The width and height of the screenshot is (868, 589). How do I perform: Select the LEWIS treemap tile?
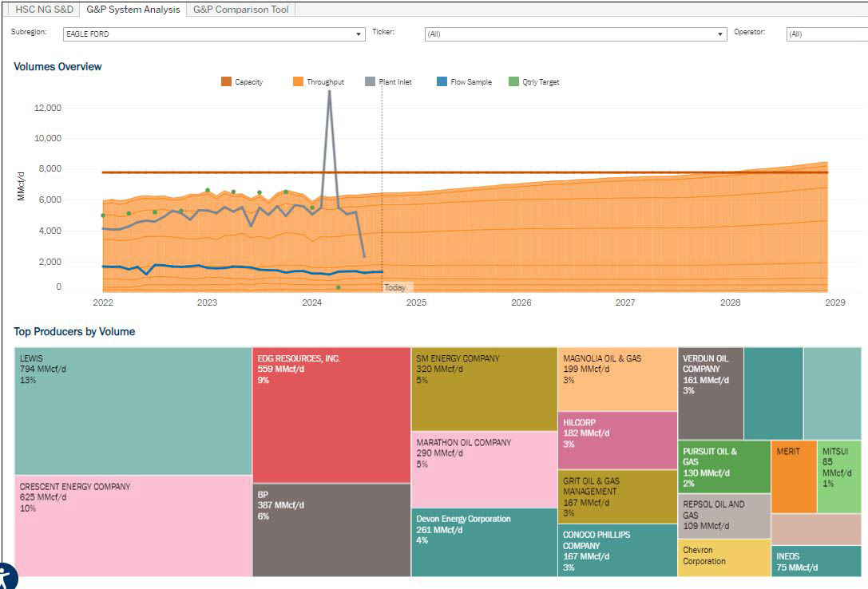133,411
